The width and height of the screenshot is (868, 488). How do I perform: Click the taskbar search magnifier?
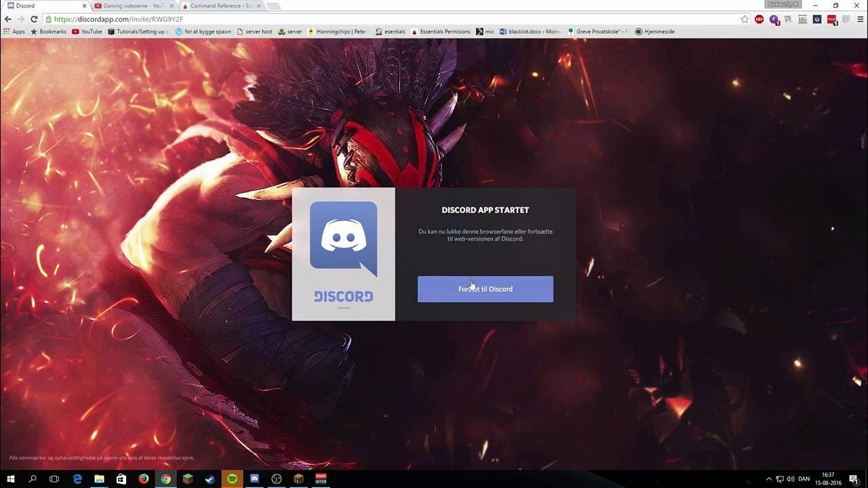33,479
